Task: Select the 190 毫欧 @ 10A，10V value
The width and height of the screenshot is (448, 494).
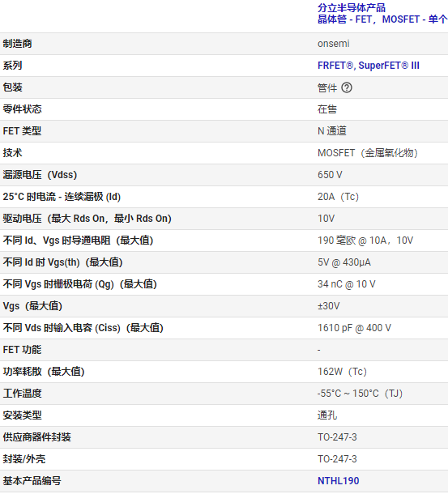Action: coord(365,241)
